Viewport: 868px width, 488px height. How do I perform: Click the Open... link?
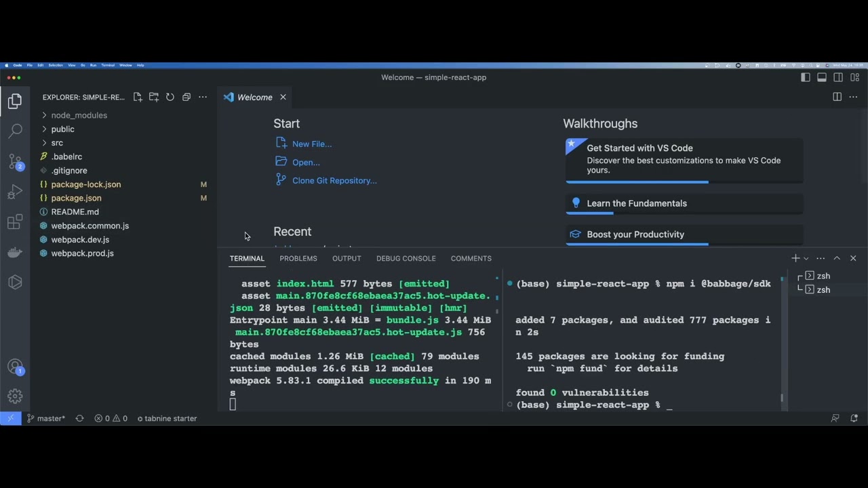[306, 162]
